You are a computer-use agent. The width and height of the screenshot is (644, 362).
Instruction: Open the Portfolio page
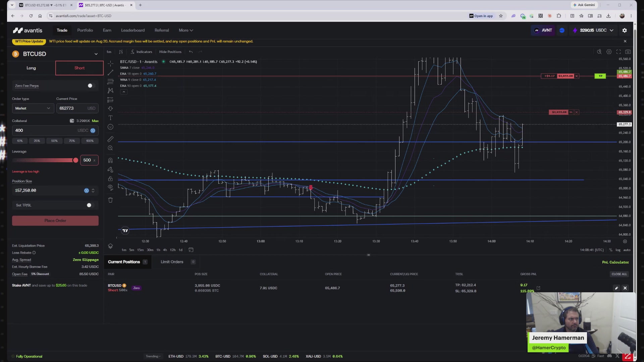coord(85,30)
